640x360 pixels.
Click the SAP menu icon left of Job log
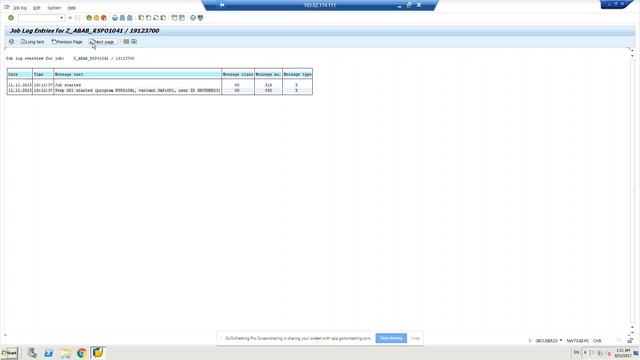click(x=7, y=7)
